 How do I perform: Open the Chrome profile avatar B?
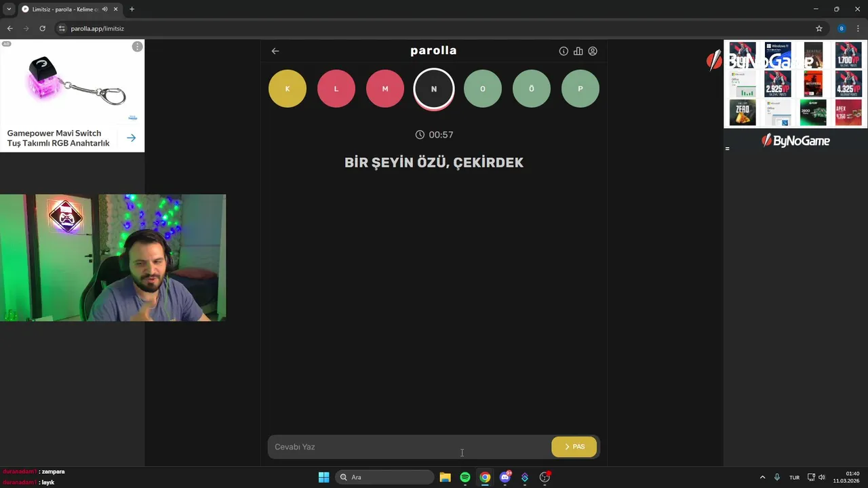[842, 28]
